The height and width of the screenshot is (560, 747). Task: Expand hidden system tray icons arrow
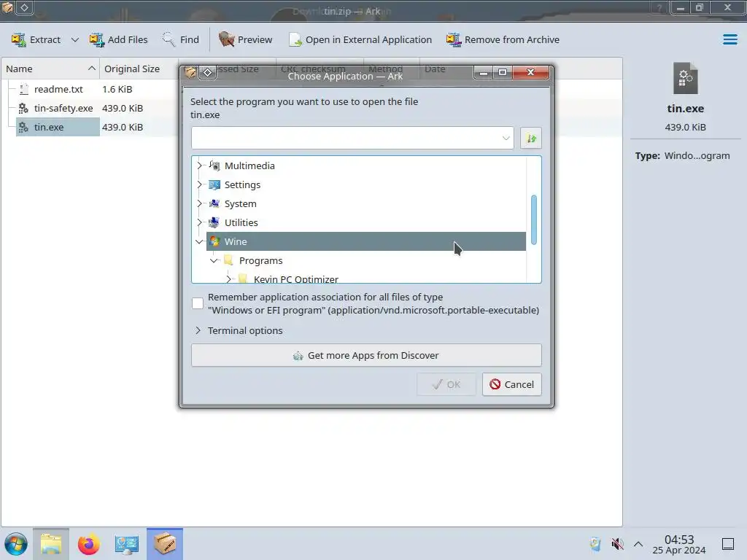[x=638, y=544]
